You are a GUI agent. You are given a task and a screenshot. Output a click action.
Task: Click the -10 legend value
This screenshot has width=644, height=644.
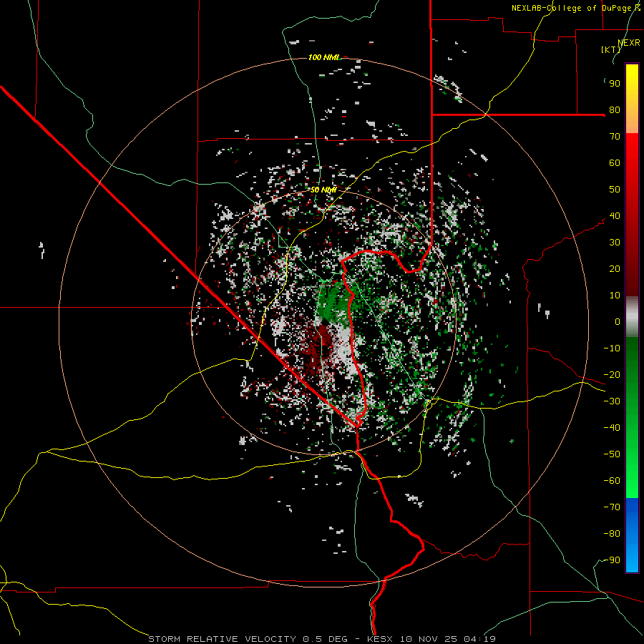point(612,348)
